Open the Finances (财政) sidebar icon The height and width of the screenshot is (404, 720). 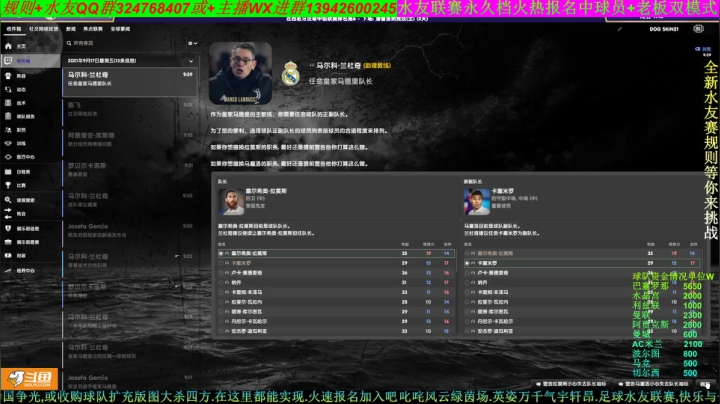(x=8, y=255)
